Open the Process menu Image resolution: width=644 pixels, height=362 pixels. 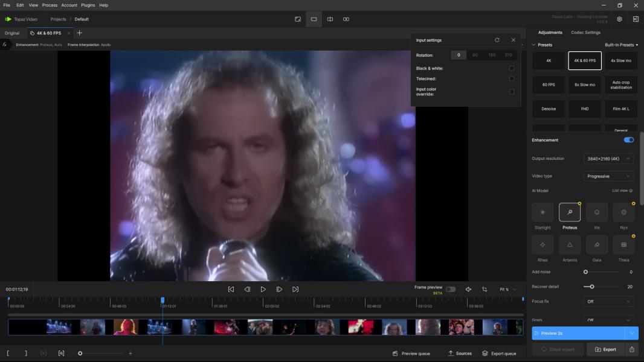coord(50,5)
